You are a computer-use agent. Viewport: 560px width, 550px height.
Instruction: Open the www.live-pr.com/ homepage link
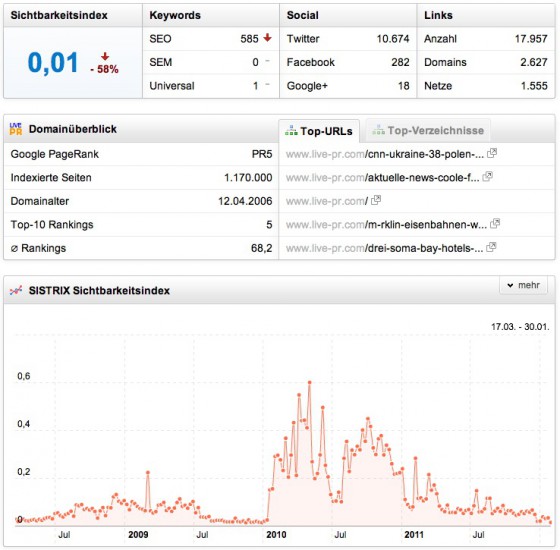(x=327, y=201)
